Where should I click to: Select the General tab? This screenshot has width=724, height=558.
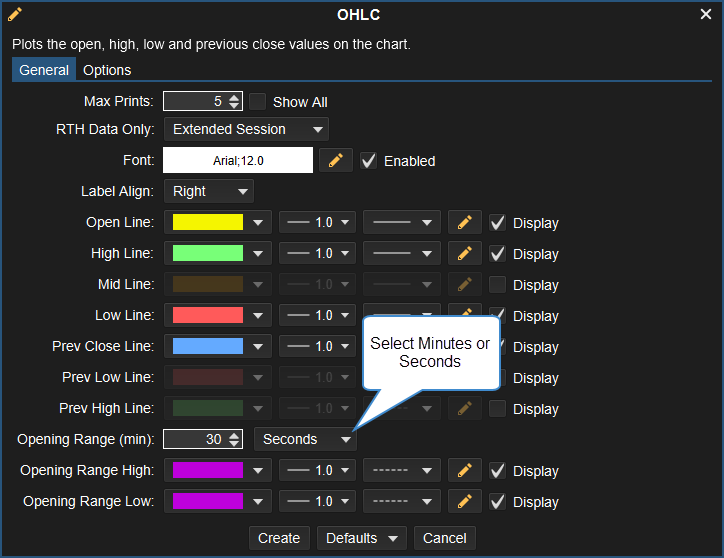coord(44,70)
